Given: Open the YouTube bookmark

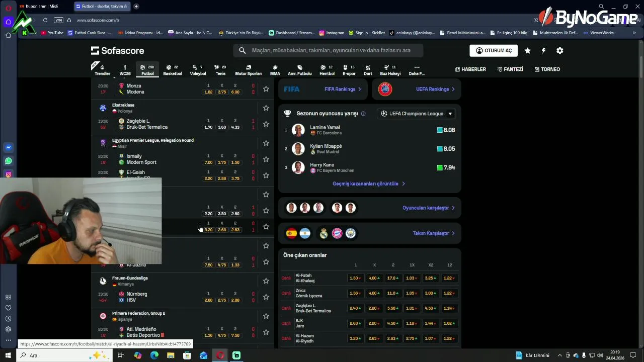Looking at the screenshot, I should click(x=52, y=33).
